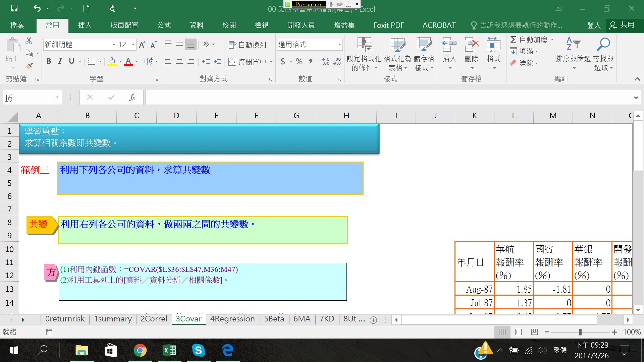Apply percent style format
Screen dimensions: 644x362
[x=299, y=61]
